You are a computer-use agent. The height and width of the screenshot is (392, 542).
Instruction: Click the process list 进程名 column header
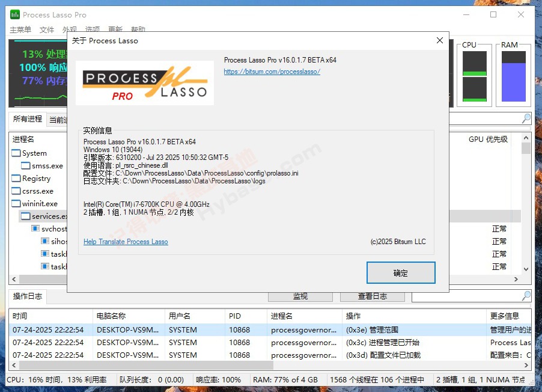click(x=38, y=139)
